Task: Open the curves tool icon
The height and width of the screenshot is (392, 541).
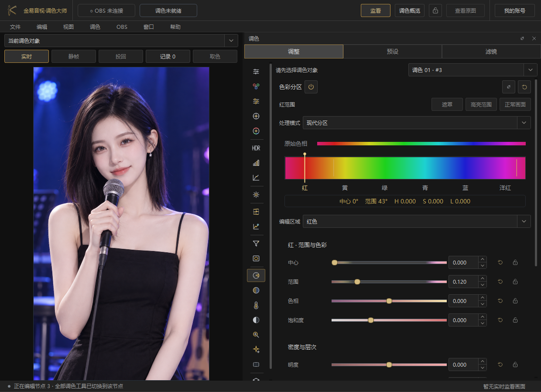Action: pos(256,178)
